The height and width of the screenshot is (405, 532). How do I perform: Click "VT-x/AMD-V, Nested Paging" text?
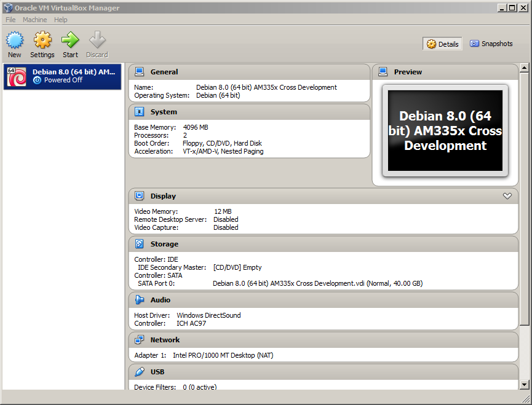(223, 152)
